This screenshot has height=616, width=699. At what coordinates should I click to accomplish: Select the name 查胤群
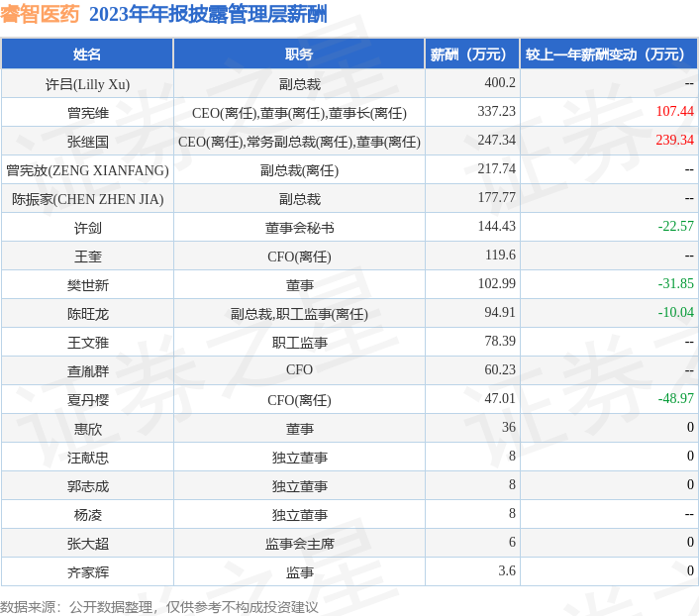(87, 371)
